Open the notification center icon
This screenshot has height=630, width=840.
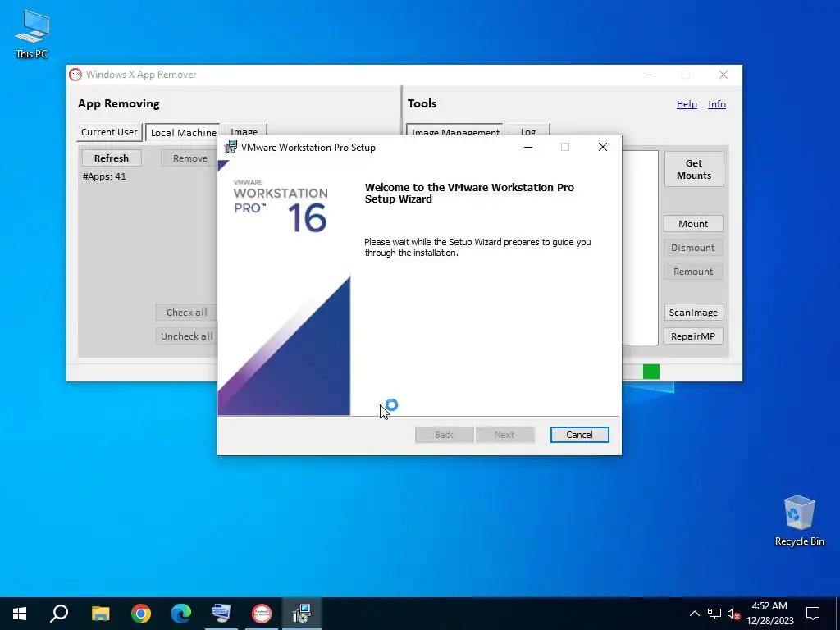[813, 614]
